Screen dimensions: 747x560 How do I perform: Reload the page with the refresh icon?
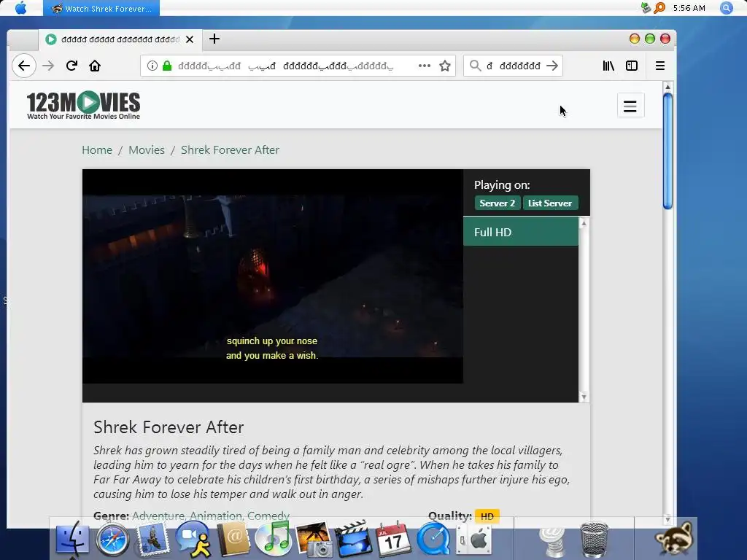pyautogui.click(x=72, y=66)
